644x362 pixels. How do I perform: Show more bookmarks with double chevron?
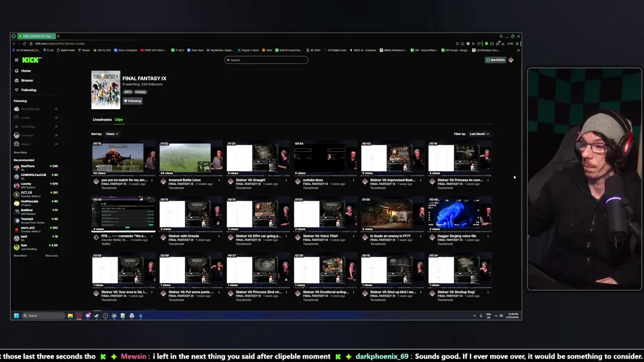518,50
